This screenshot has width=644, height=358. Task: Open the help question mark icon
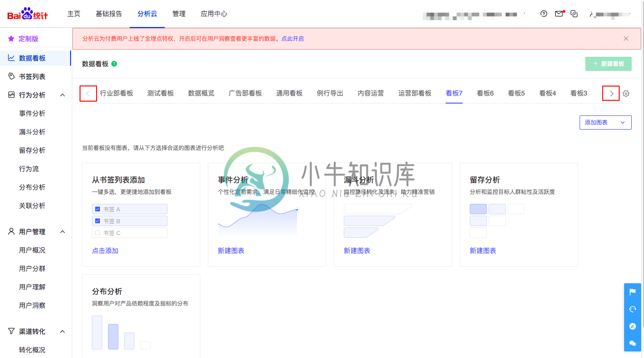pyautogui.click(x=544, y=14)
